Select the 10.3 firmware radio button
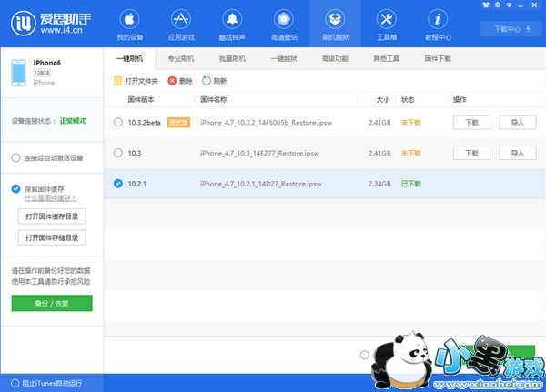The image size is (546, 392). 118,153
